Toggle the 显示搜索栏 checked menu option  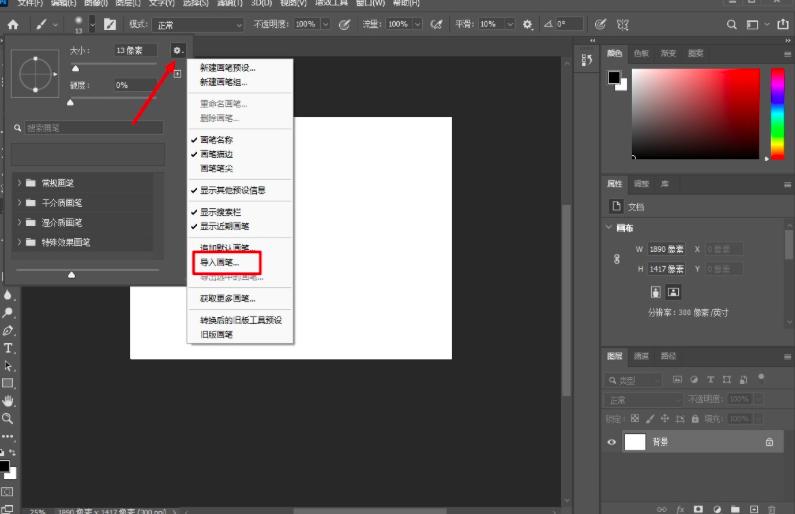[x=224, y=212]
